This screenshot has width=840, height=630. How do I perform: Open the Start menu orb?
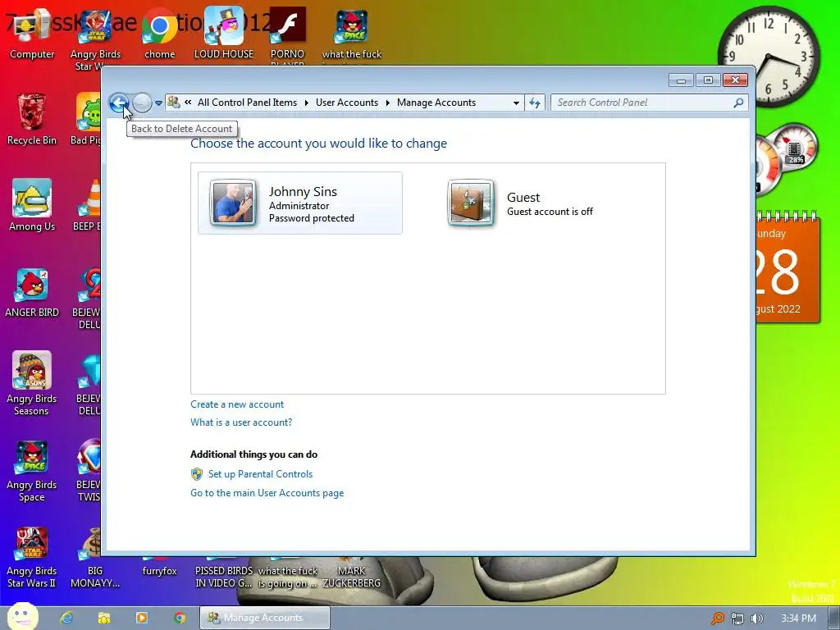pos(23,617)
